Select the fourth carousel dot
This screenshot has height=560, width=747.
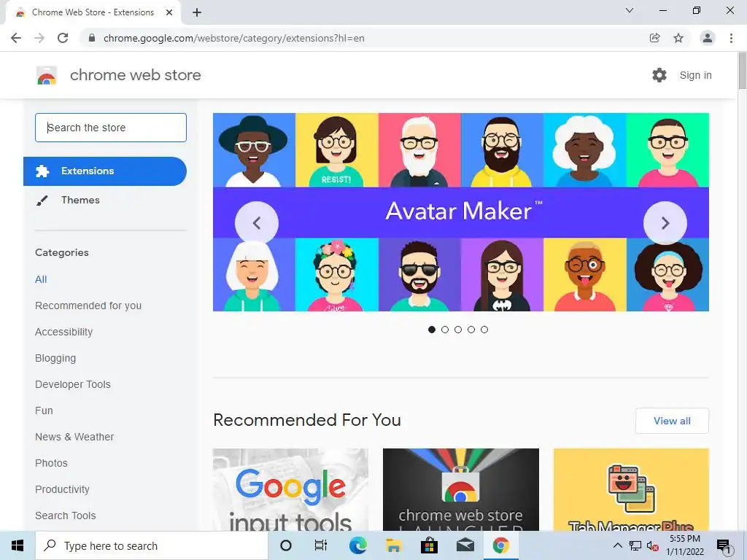point(471,330)
